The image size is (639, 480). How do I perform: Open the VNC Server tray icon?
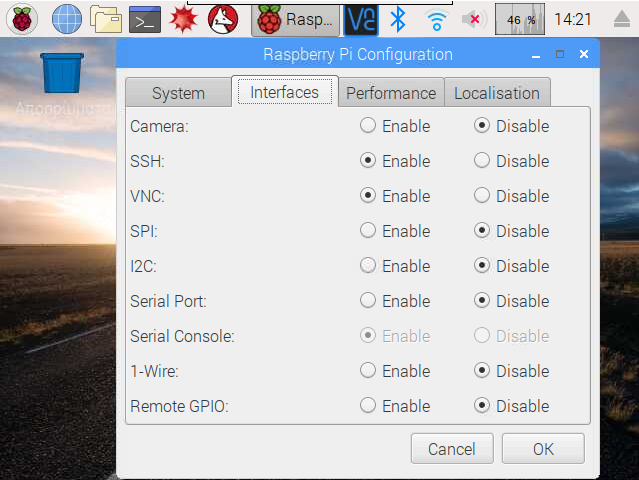(361, 20)
